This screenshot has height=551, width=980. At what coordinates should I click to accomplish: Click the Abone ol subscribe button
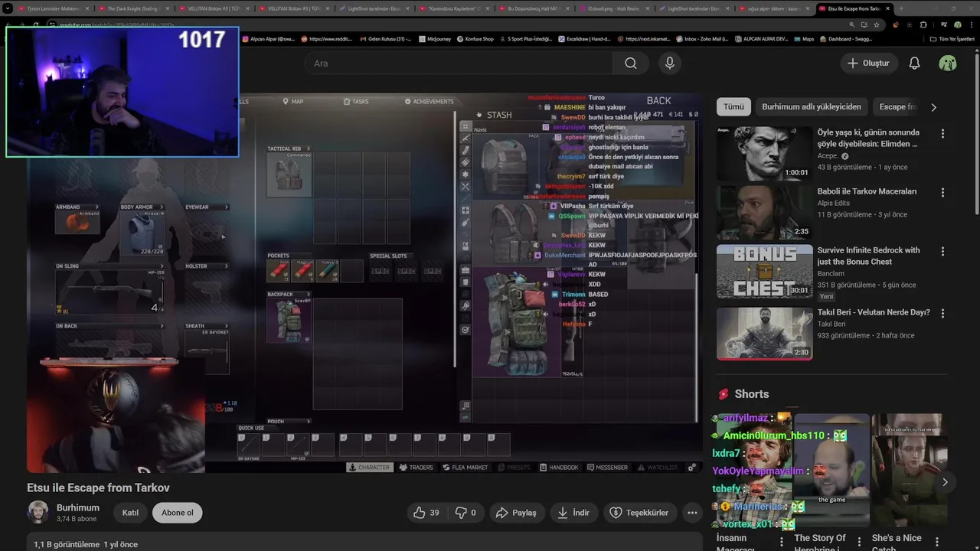[x=178, y=513]
